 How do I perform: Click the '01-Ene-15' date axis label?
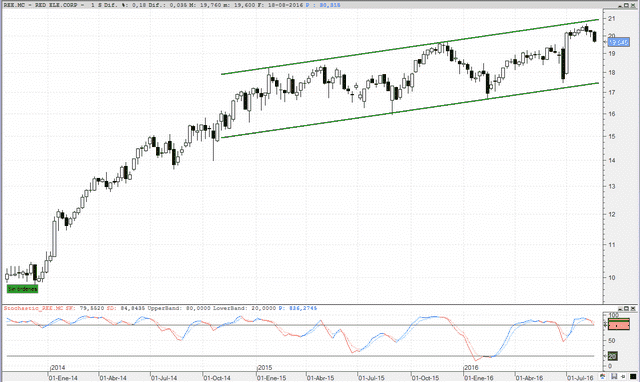[x=271, y=378]
